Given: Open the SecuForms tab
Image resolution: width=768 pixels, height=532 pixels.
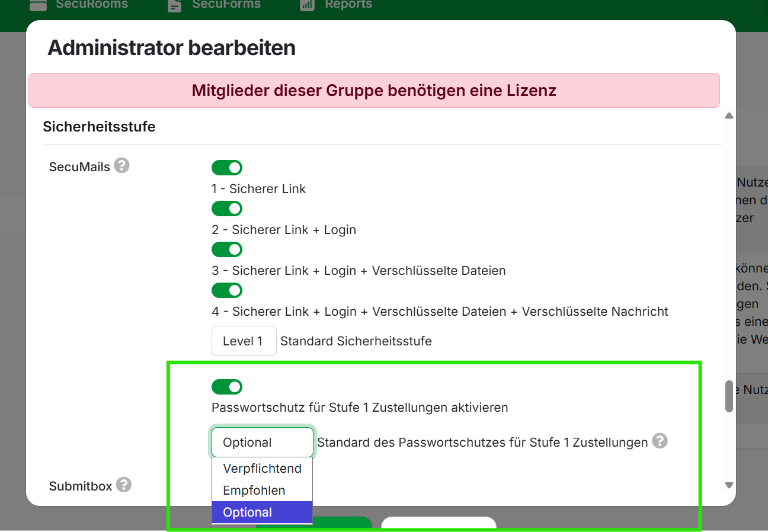Looking at the screenshot, I should [x=226, y=5].
